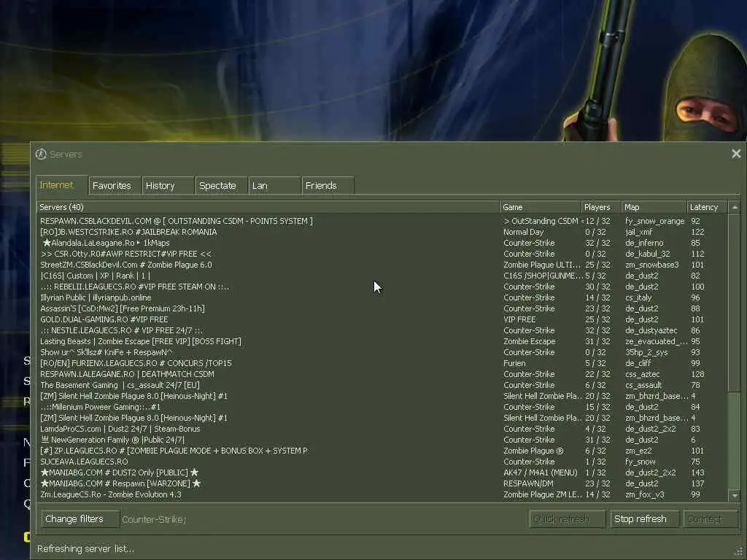Click the scroll up arrow of the server list

pyautogui.click(x=735, y=207)
